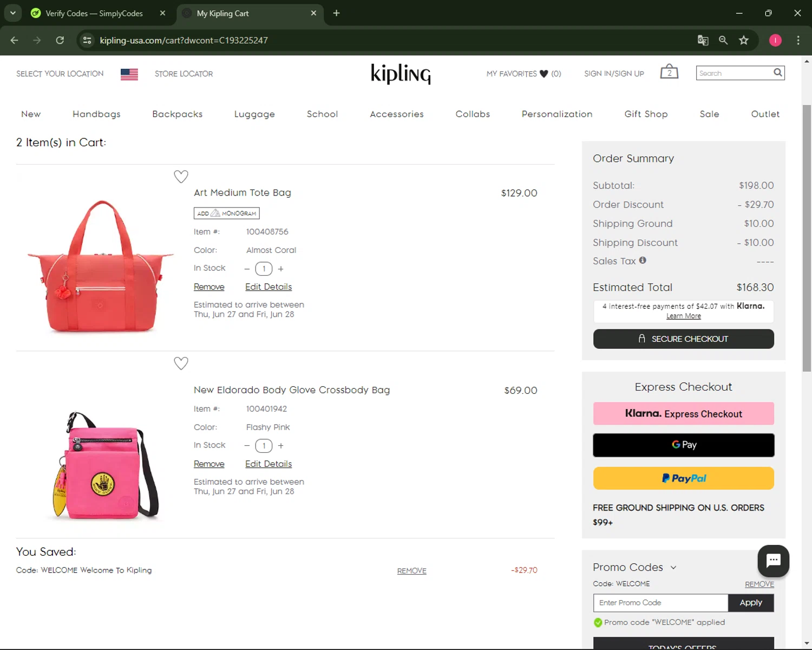
Task: Click Add Monogram button
Action: [226, 213]
